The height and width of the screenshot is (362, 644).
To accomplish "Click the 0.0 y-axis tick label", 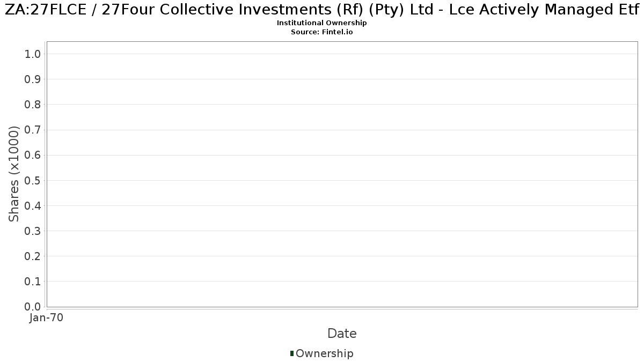I will (33, 307).
